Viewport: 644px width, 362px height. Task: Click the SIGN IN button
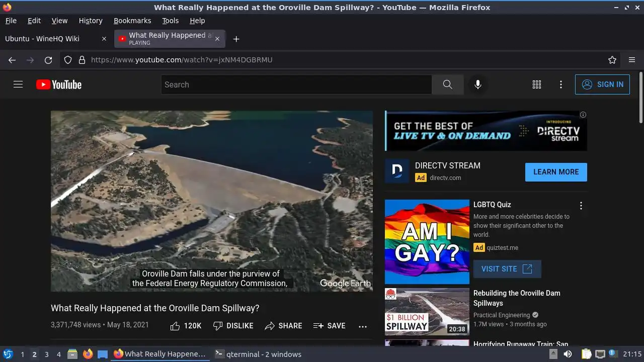click(602, 84)
